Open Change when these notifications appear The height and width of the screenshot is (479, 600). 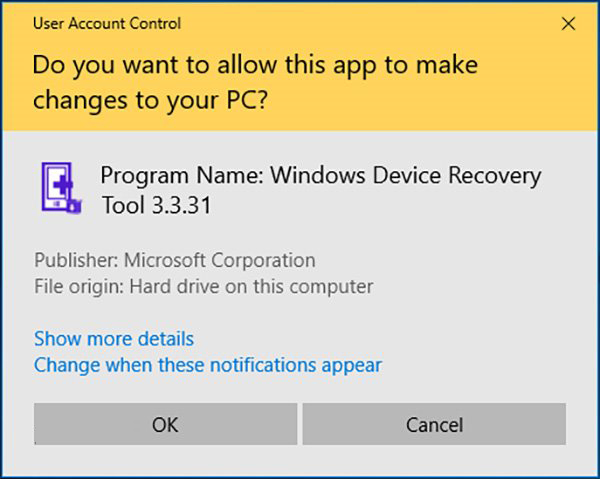[x=208, y=365]
